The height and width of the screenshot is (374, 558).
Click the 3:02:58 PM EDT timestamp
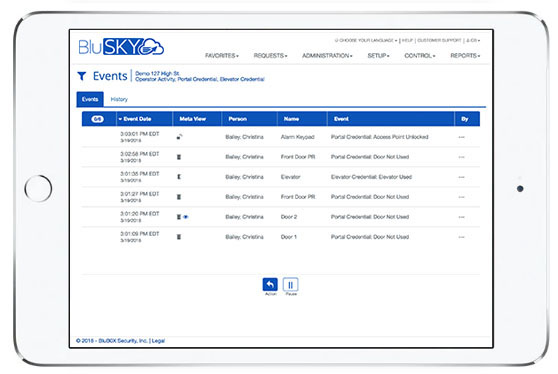click(x=140, y=154)
